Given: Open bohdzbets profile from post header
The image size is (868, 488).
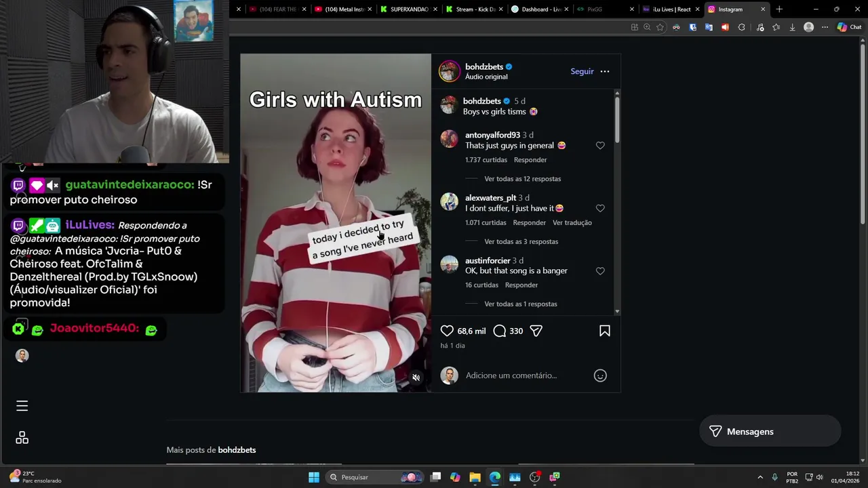Looking at the screenshot, I should click(484, 66).
